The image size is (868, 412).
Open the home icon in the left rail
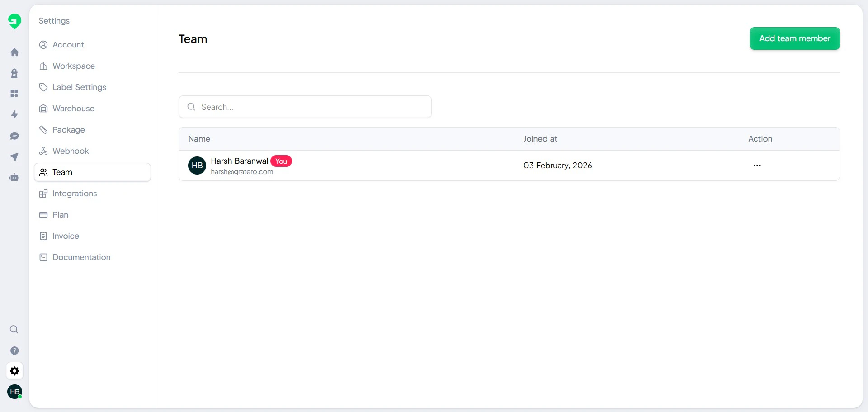tap(14, 52)
